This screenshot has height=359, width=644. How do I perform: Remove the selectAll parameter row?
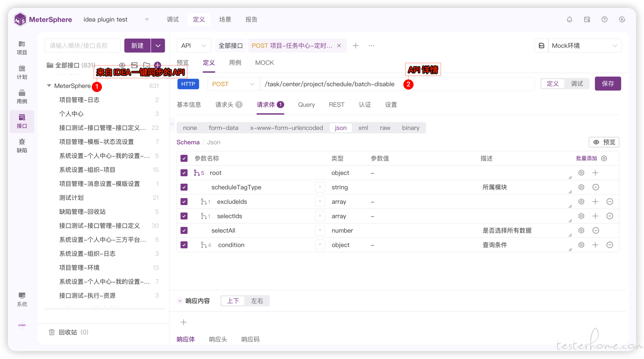click(x=595, y=230)
